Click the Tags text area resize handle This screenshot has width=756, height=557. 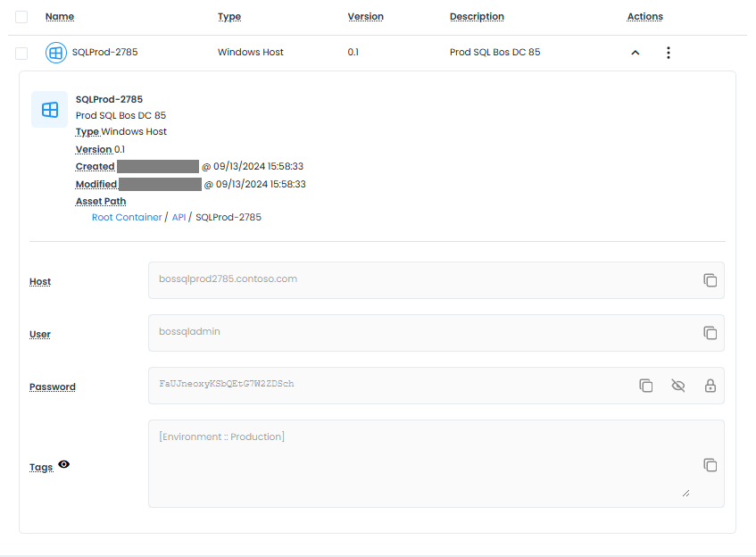coord(685,492)
